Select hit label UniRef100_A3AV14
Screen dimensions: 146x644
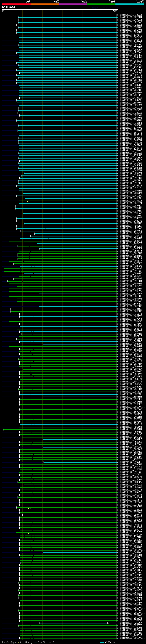[131, 201]
